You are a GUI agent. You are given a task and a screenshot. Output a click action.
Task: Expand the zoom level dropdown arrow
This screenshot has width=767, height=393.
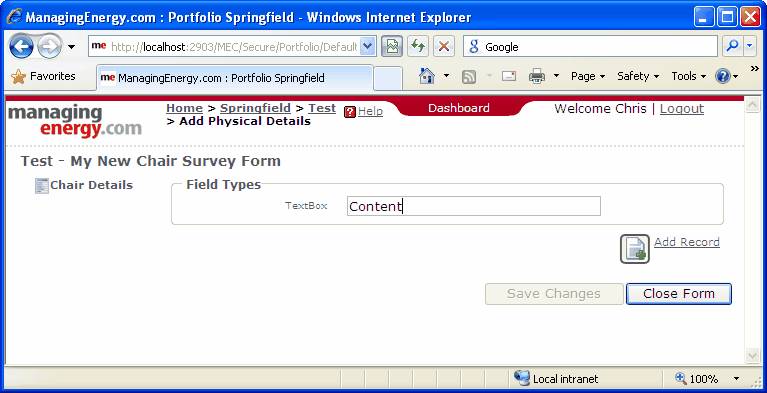click(737, 379)
